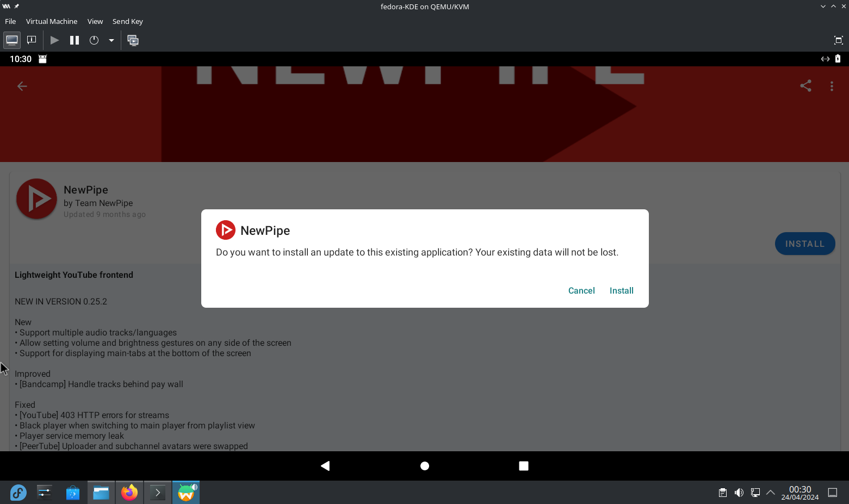Image resolution: width=849 pixels, height=504 pixels.
Task: Manage VM snapshots
Action: click(x=133, y=40)
